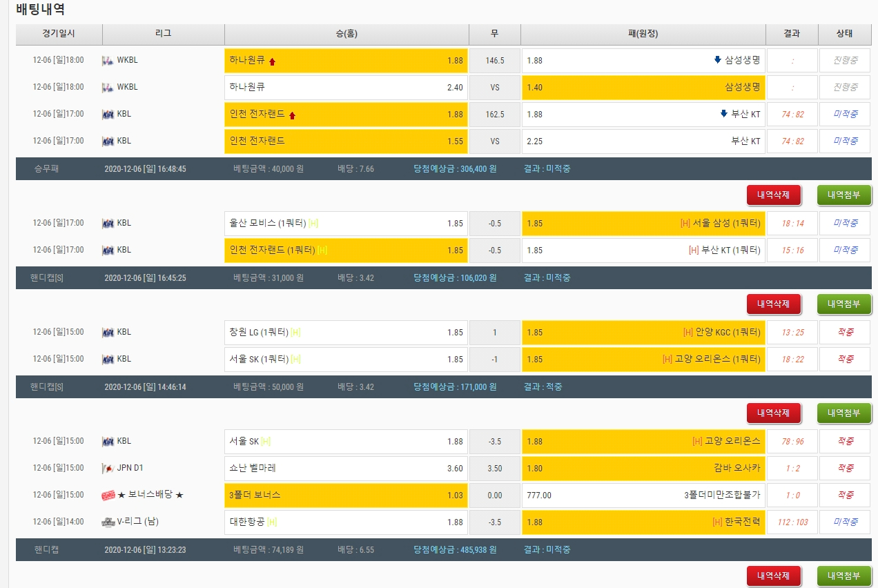This screenshot has width=878, height=588.
Task: Click the blue down arrow beside 삼성생명
Action: coord(717,60)
